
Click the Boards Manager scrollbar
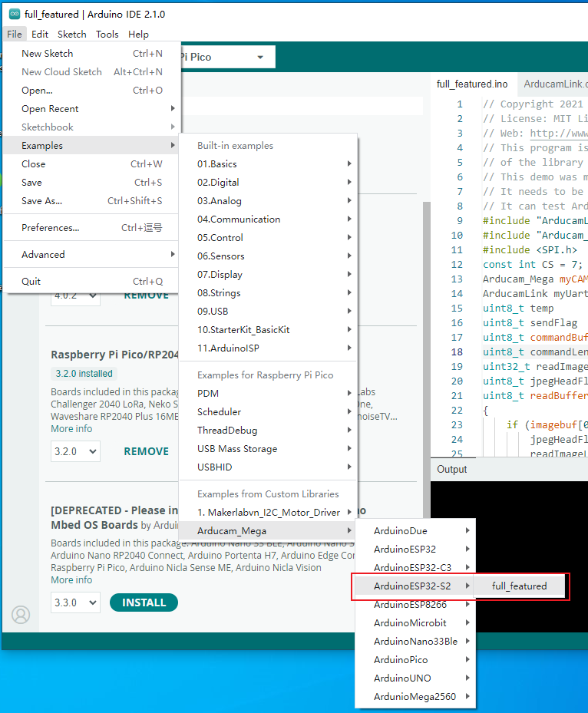point(427,359)
